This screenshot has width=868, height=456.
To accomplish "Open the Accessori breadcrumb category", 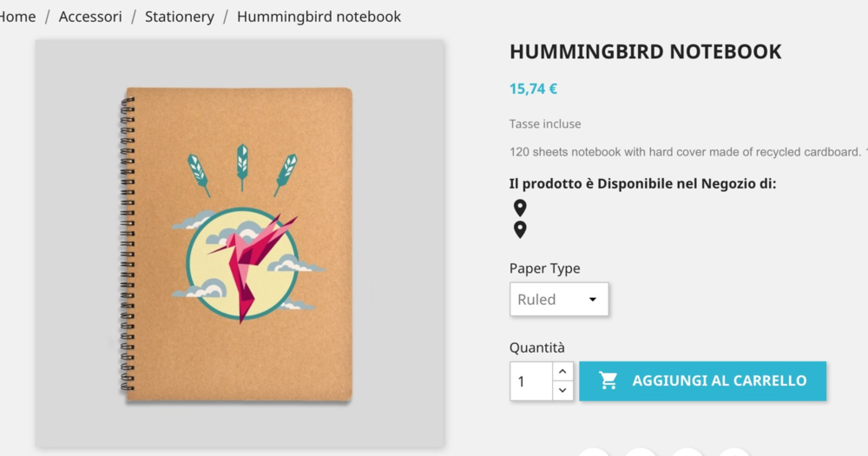I will click(x=90, y=17).
